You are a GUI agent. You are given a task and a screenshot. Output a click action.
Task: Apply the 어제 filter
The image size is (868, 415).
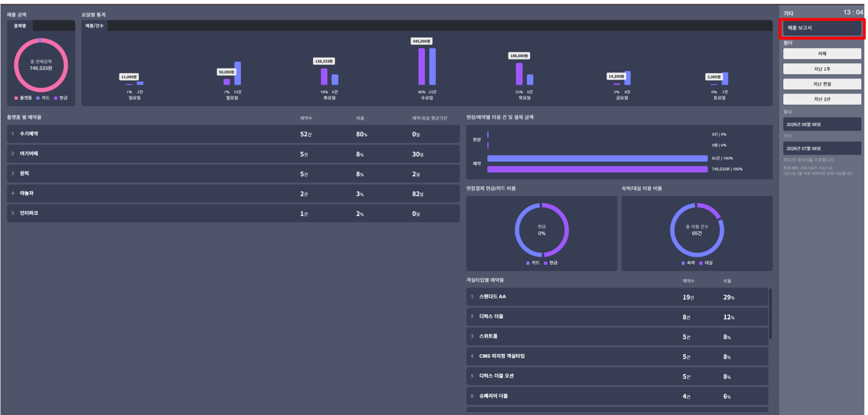click(822, 54)
